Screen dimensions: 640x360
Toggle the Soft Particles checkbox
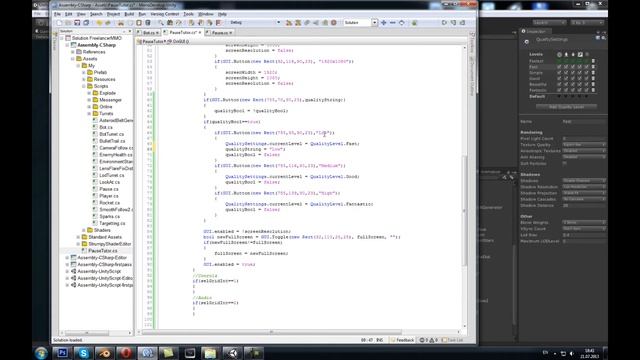pyautogui.click(x=564, y=163)
